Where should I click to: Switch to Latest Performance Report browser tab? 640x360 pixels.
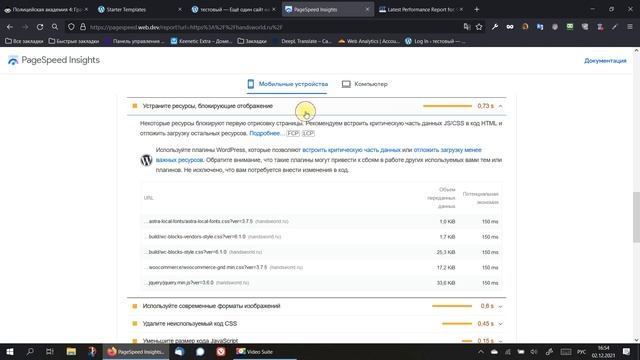tap(420, 9)
